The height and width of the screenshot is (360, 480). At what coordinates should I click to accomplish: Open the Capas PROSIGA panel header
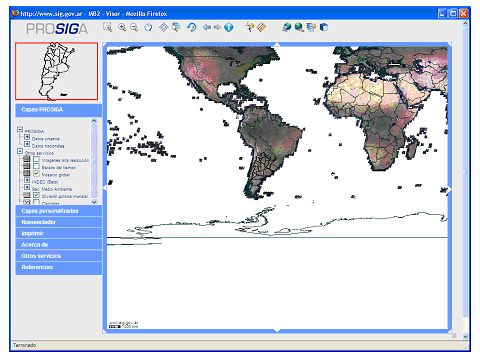point(59,110)
